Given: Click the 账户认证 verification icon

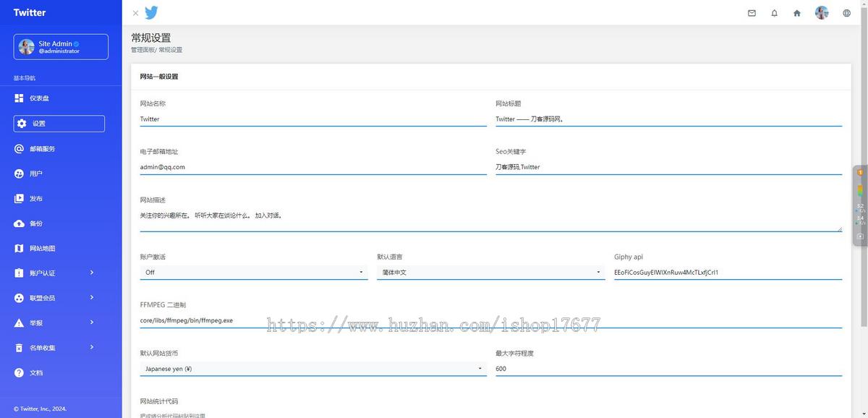Looking at the screenshot, I should pyautogui.click(x=20, y=273).
